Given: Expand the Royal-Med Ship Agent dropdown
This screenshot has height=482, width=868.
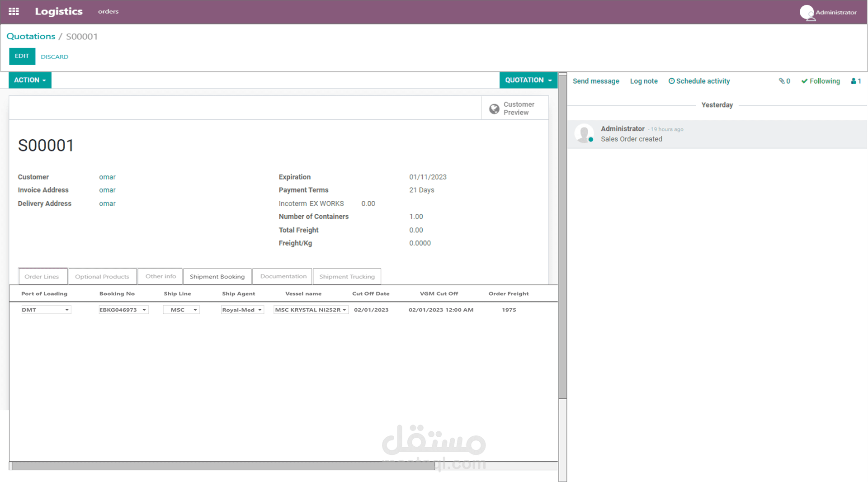Looking at the screenshot, I should 259,309.
